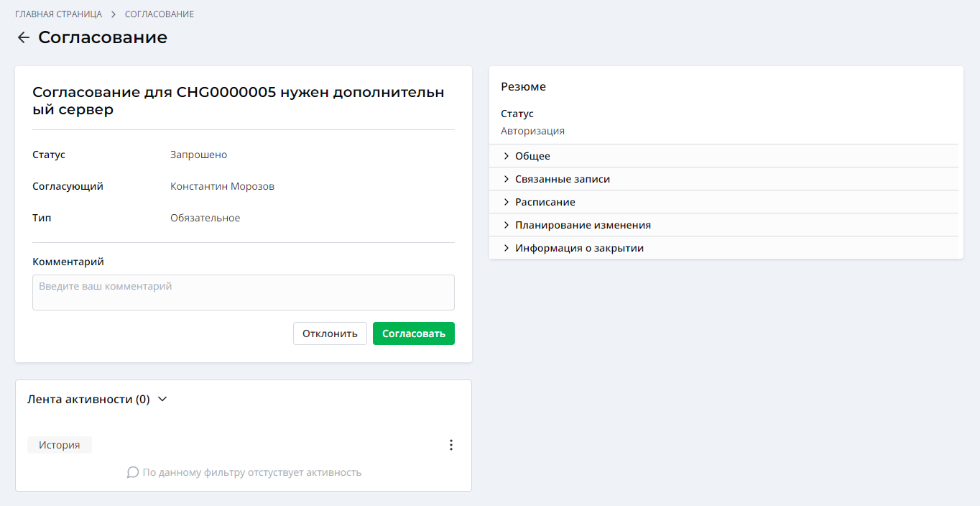Click the СОГЛАСОВАНИЕ breadcrumb item

tap(159, 14)
